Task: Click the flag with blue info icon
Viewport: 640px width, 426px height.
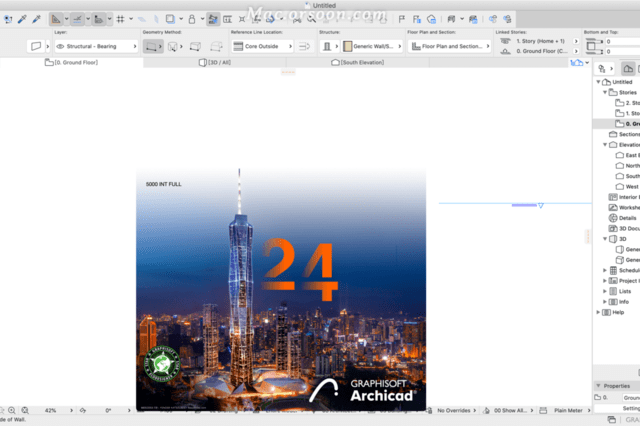Action: coord(417,19)
